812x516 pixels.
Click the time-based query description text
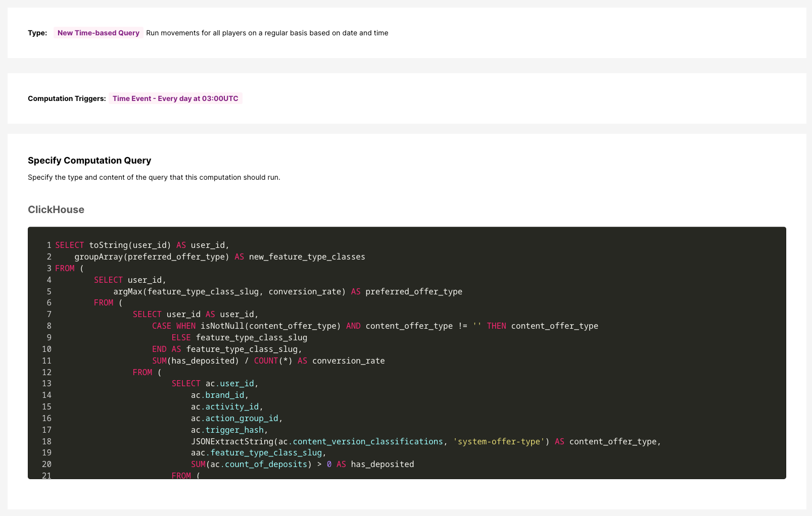coord(267,33)
